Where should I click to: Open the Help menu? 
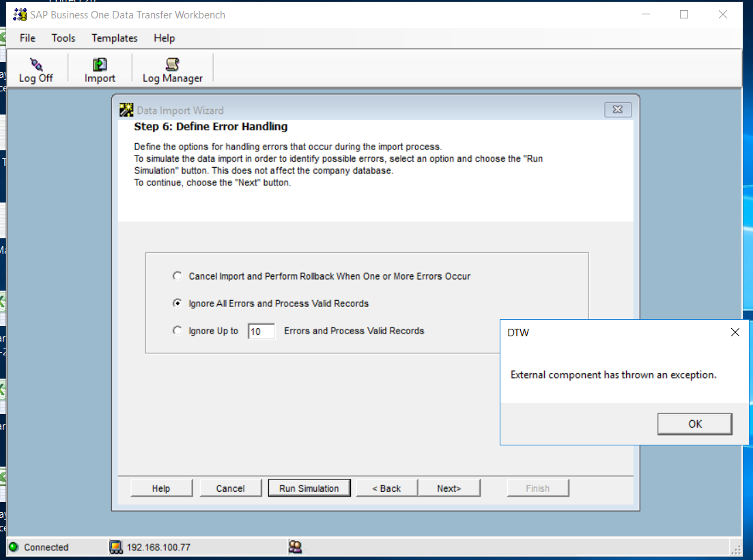pyautogui.click(x=164, y=38)
